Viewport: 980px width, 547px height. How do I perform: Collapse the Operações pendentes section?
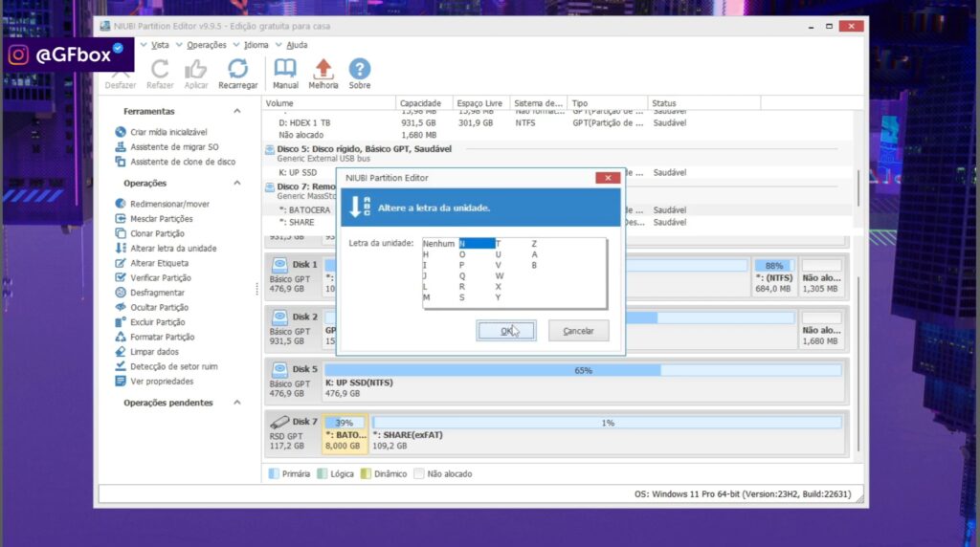pos(237,403)
